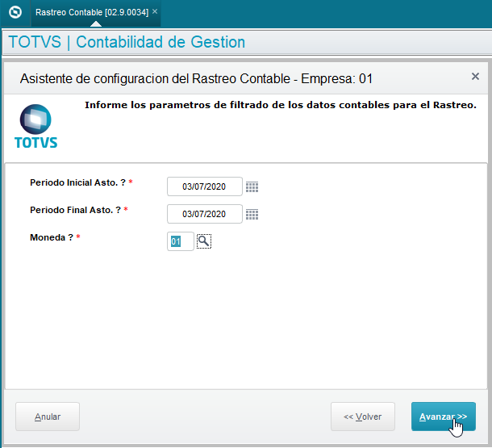The image size is (492, 448).
Task: Open Moneda lookup magnifier search
Action: [204, 241]
